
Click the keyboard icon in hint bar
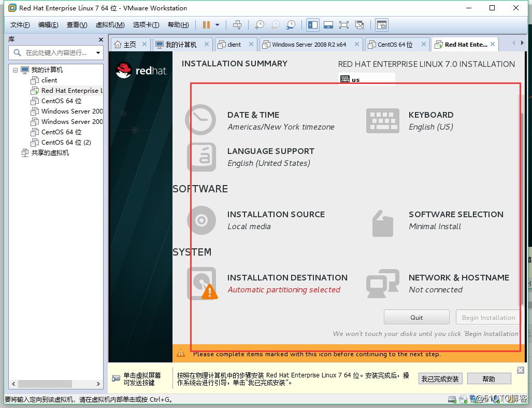(x=116, y=378)
